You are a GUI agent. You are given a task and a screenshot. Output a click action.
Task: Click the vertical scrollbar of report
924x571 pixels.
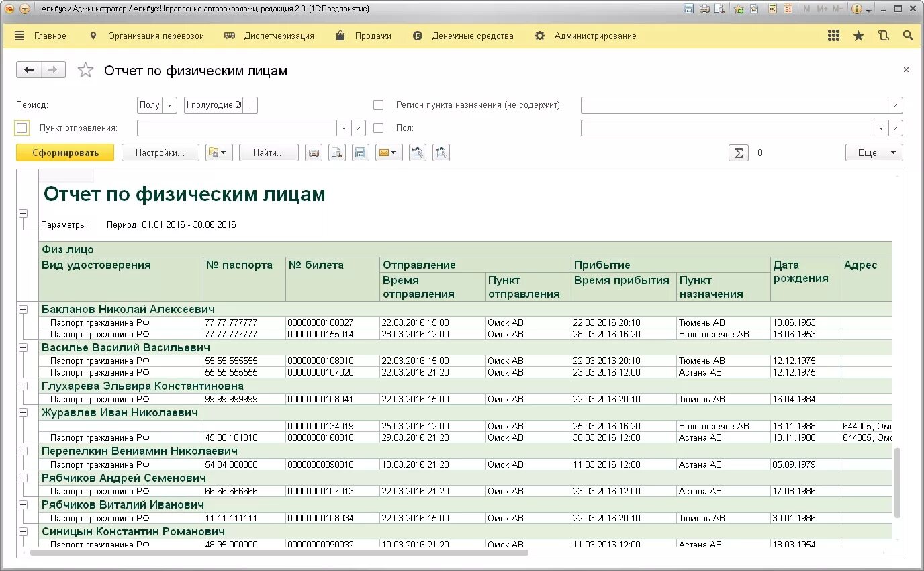point(898,484)
